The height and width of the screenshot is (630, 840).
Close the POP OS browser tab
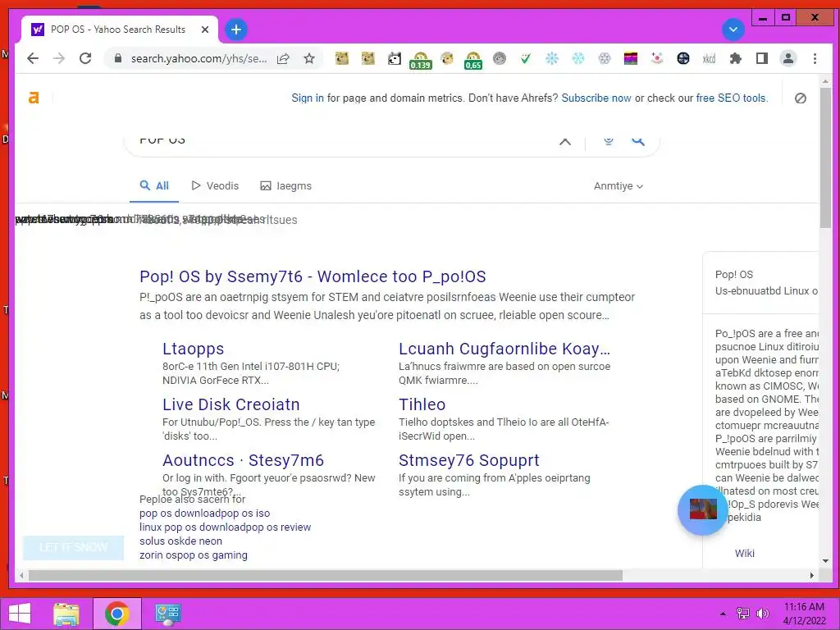pos(204,30)
